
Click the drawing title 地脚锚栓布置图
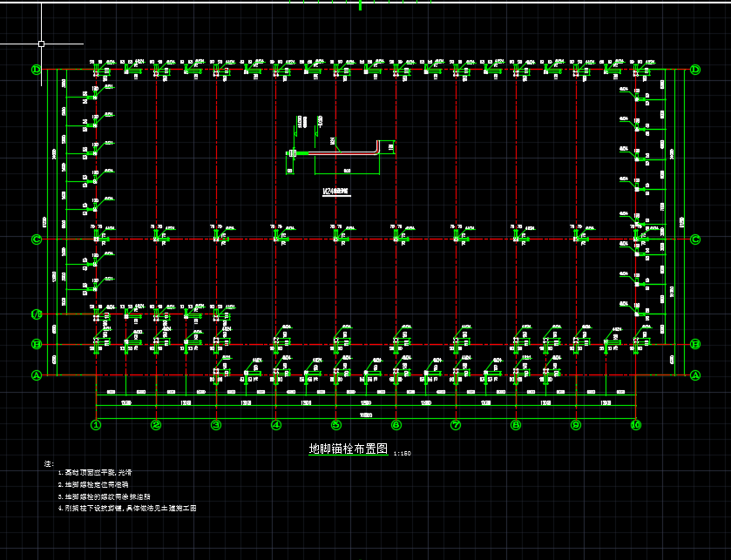point(349,449)
